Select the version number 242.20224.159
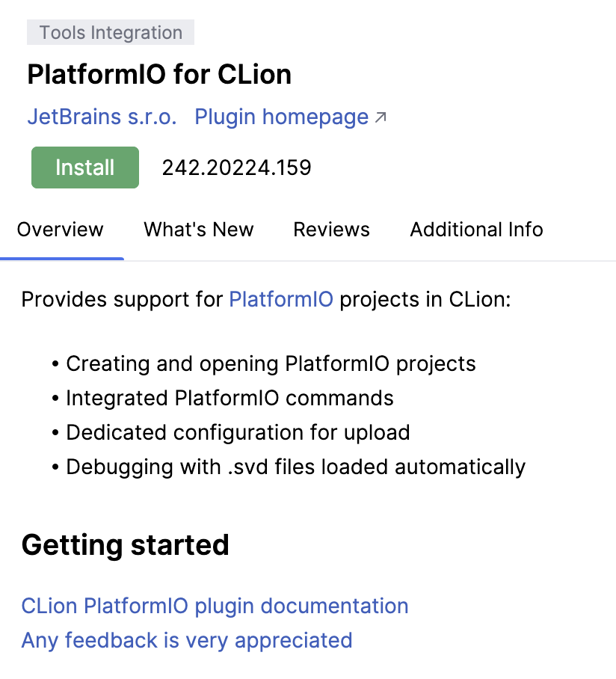The image size is (616, 679). pyautogui.click(x=236, y=168)
